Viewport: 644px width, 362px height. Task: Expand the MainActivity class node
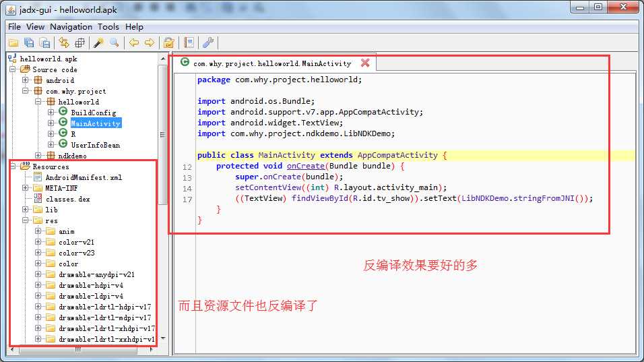tap(51, 123)
